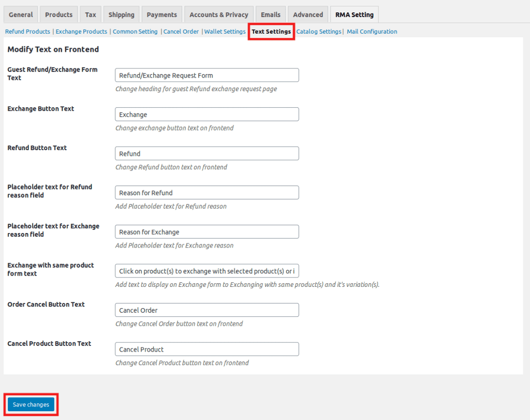Open the Cancel Order settings link
530x420 pixels.
(181, 31)
